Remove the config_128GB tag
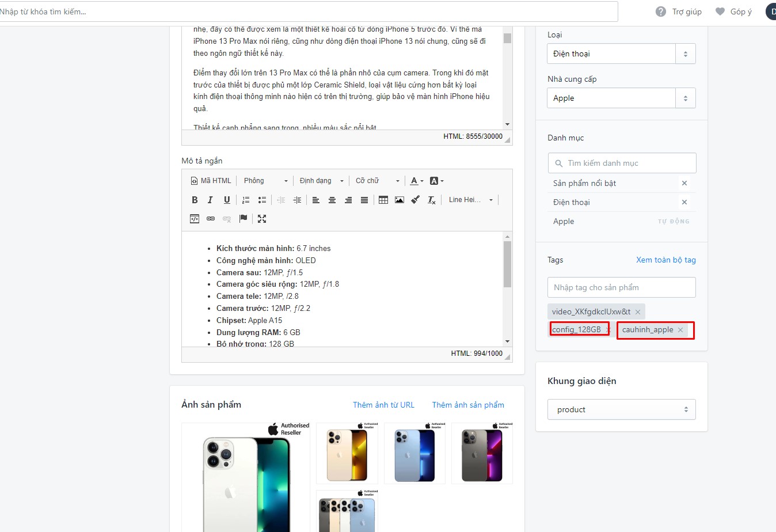Viewport: 776px width, 532px height. tap(608, 330)
